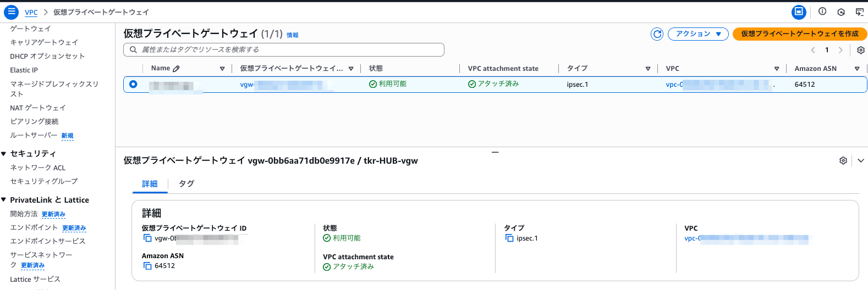Click the resource search input field
The height and width of the screenshot is (290, 868).
point(283,49)
